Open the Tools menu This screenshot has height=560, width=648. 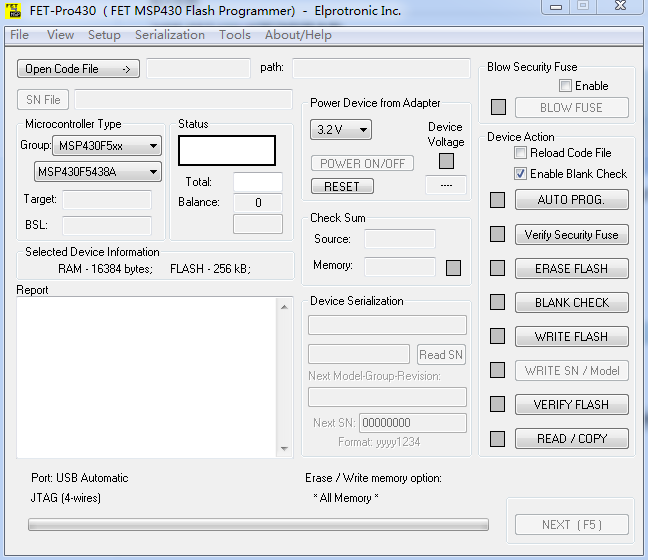coord(235,35)
